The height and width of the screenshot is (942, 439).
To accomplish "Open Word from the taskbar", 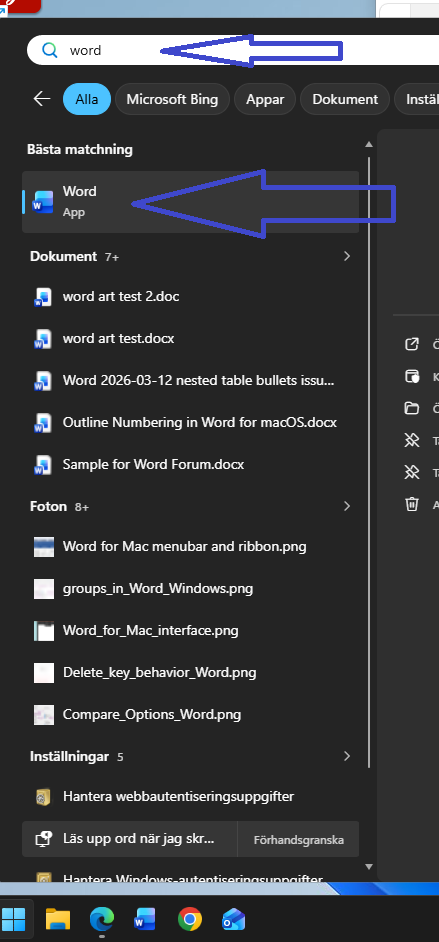I will tap(145, 920).
